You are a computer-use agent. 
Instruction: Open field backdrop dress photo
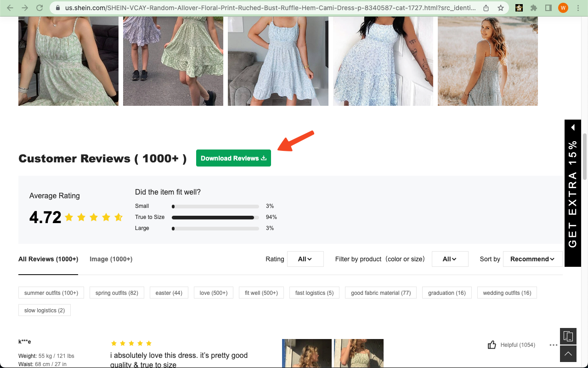click(488, 61)
